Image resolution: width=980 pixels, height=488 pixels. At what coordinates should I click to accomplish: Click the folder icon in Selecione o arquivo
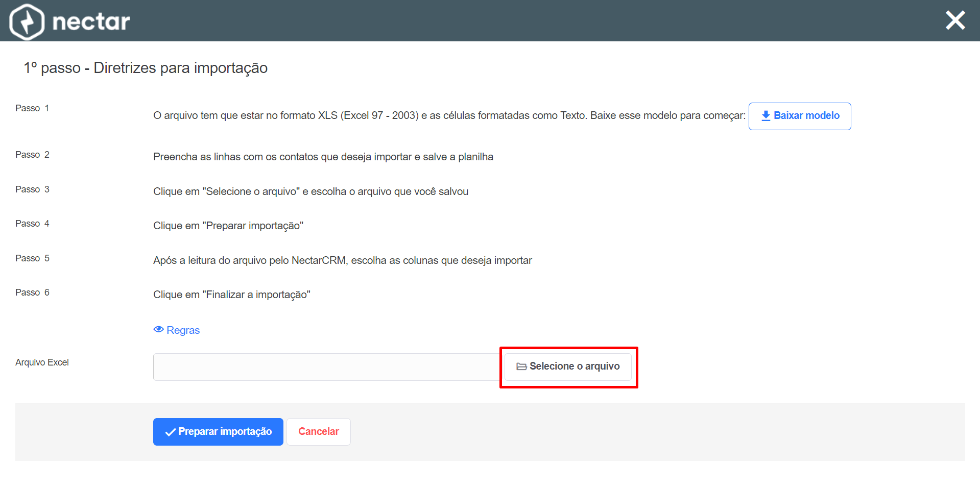(521, 367)
